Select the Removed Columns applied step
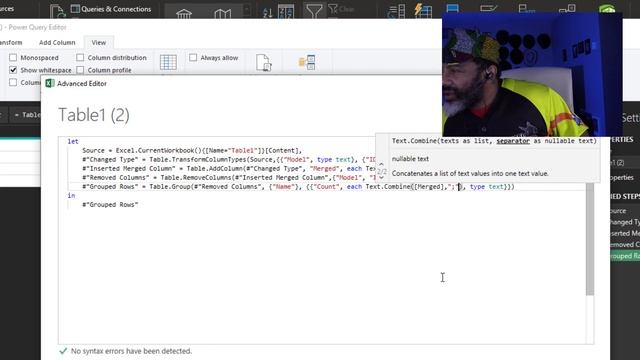 click(625, 244)
